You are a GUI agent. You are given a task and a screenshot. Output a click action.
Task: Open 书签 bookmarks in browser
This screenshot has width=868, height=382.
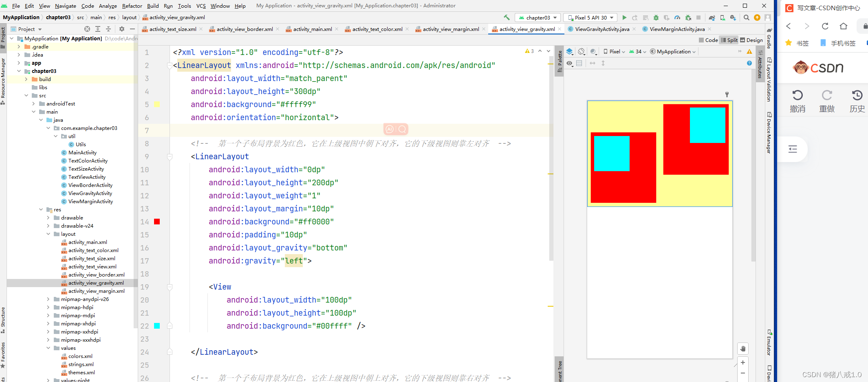tap(797, 43)
